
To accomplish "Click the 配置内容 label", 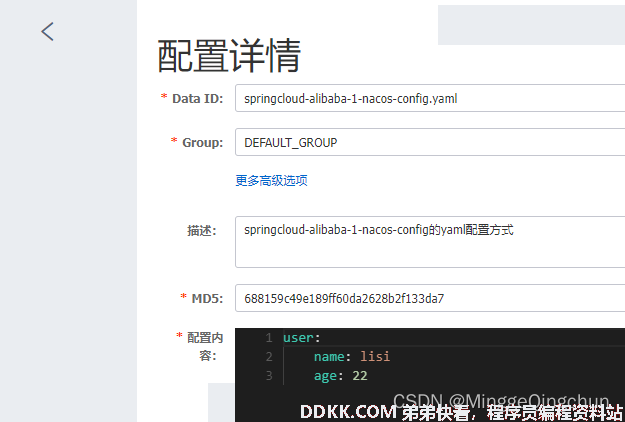I will 205,346.
